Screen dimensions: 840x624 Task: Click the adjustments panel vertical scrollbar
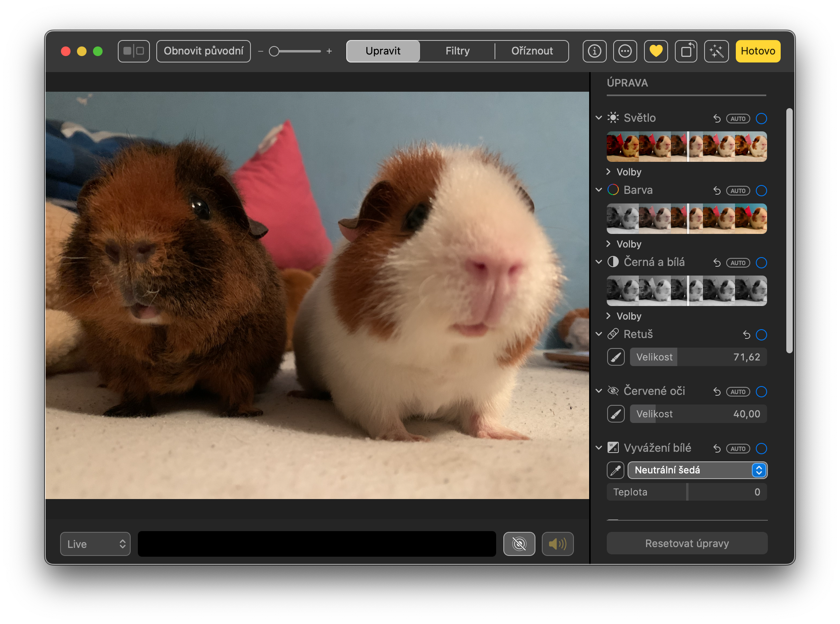(x=789, y=231)
